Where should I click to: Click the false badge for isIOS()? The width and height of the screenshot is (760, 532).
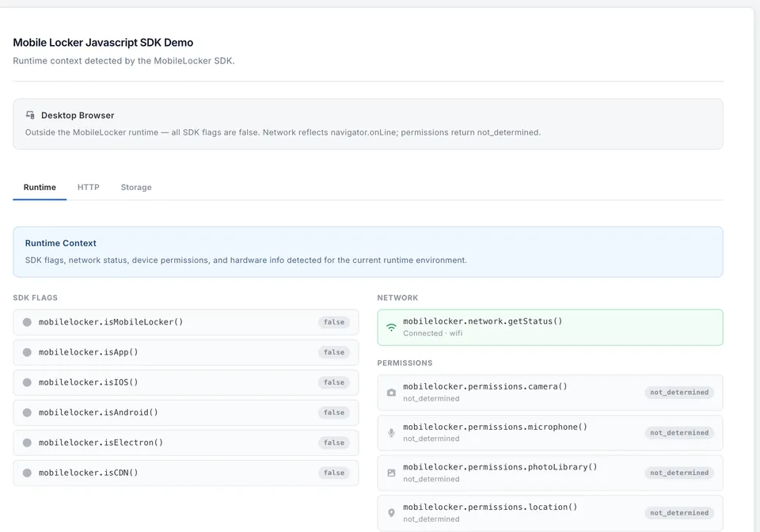[334, 382]
